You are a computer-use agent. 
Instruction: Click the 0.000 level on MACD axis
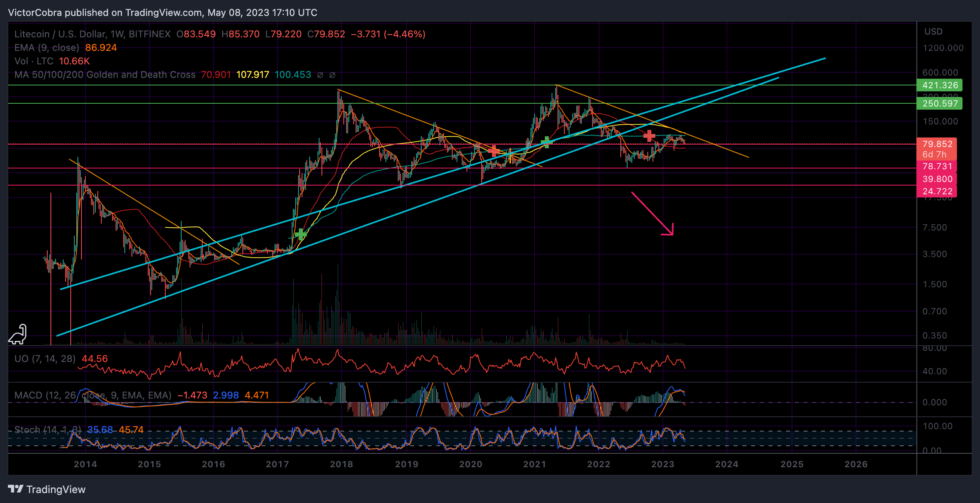tap(935, 402)
